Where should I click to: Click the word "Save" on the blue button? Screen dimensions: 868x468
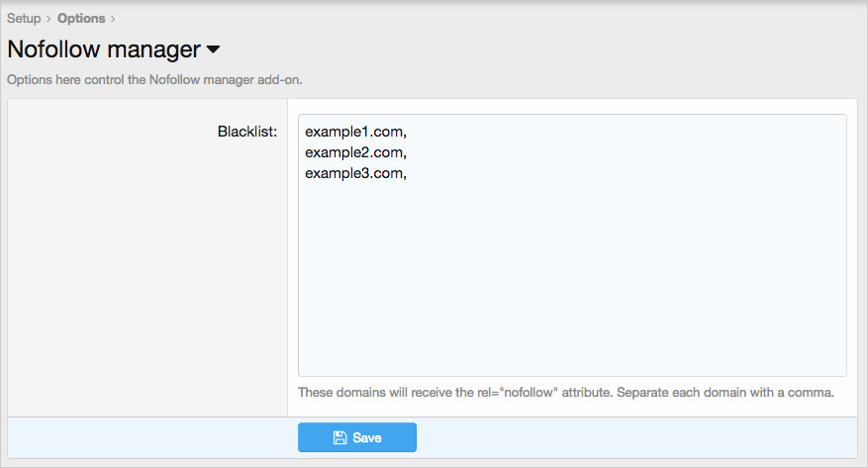(x=367, y=437)
